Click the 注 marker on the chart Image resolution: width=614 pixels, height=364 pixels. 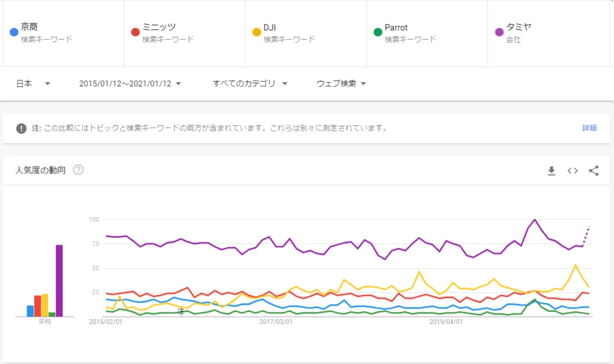coord(180,311)
